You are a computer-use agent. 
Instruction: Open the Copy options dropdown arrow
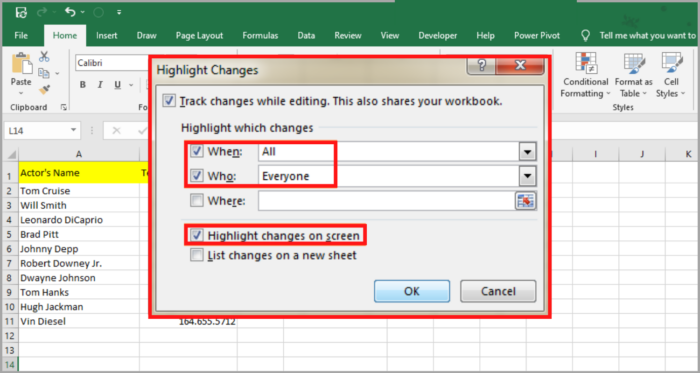(57, 73)
